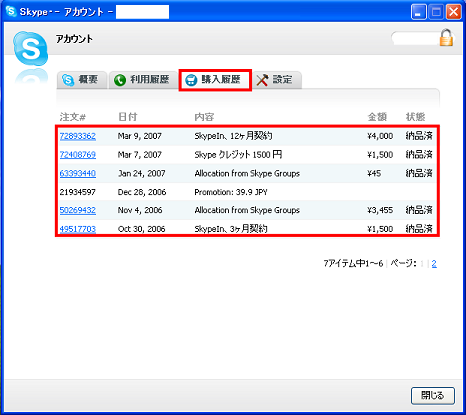The width and height of the screenshot is (466, 415).
Task: Click the 閉じる close button
Action: [x=433, y=396]
